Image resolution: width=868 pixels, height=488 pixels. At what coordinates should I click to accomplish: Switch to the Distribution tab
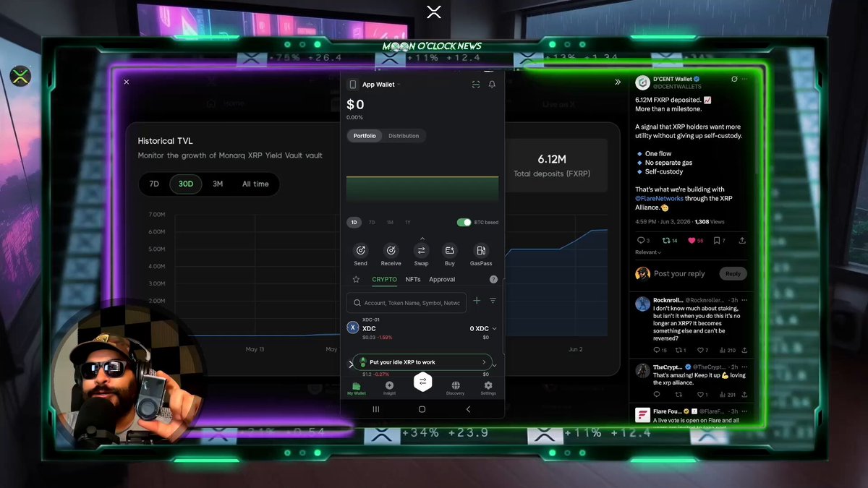coord(404,135)
